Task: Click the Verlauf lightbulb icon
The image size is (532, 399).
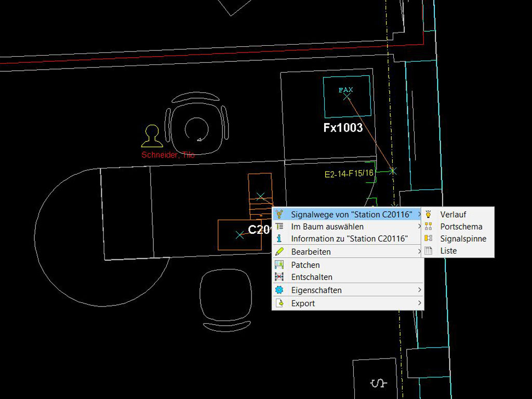Action: (429, 214)
